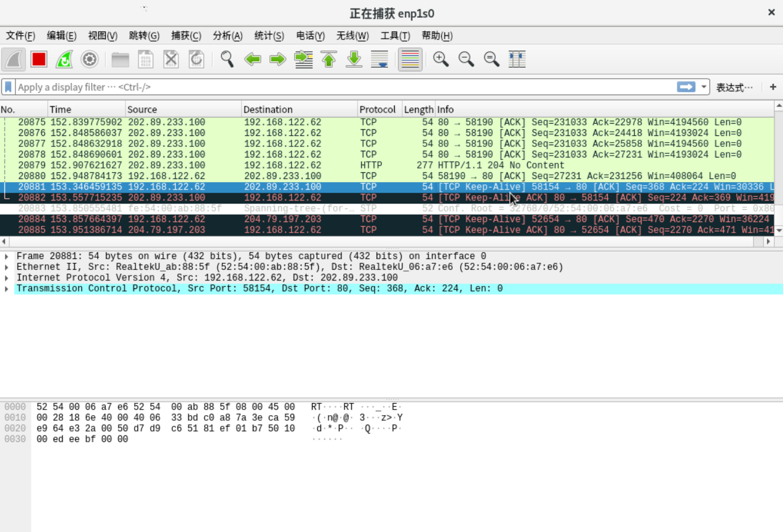
Task: Toggle auto-scroll during live capture
Action: (x=380, y=59)
